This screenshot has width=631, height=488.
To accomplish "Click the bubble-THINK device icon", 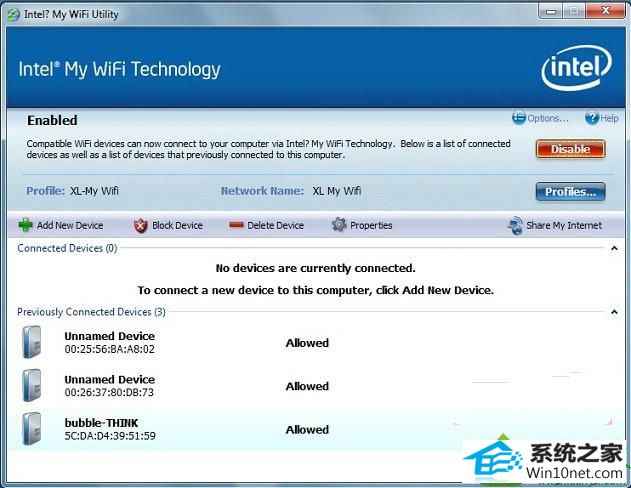I will pos(32,429).
